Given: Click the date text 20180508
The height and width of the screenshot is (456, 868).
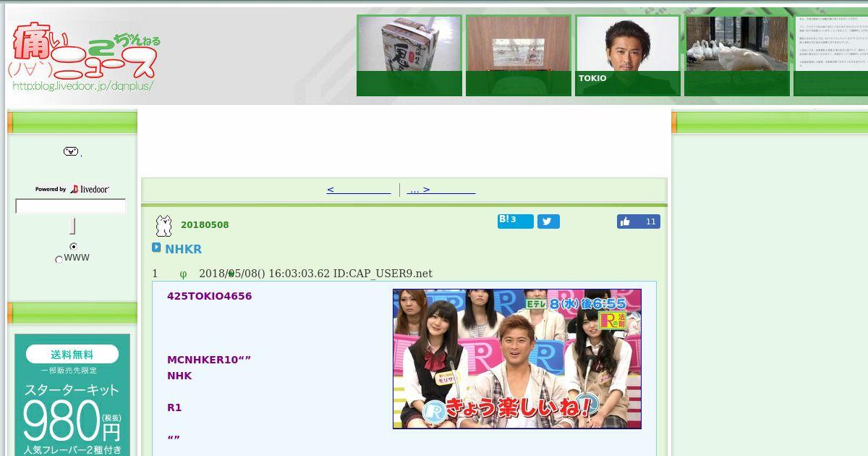Looking at the screenshot, I should point(205,225).
